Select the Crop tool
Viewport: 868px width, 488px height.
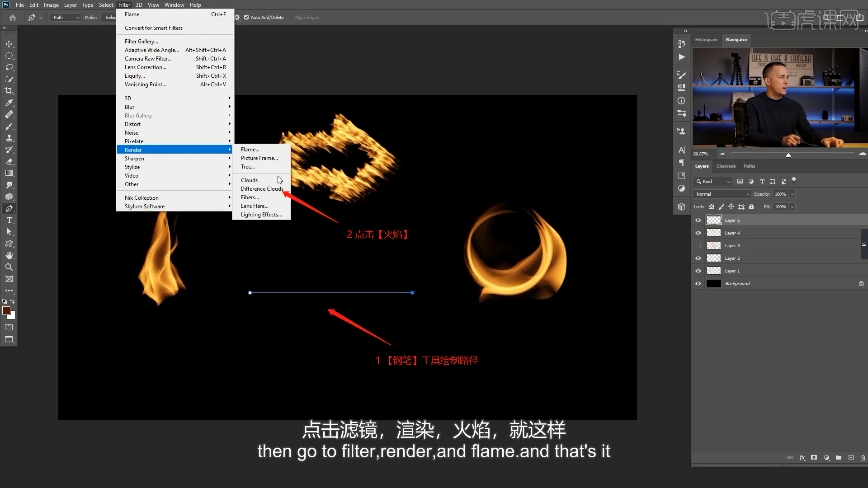pyautogui.click(x=9, y=91)
